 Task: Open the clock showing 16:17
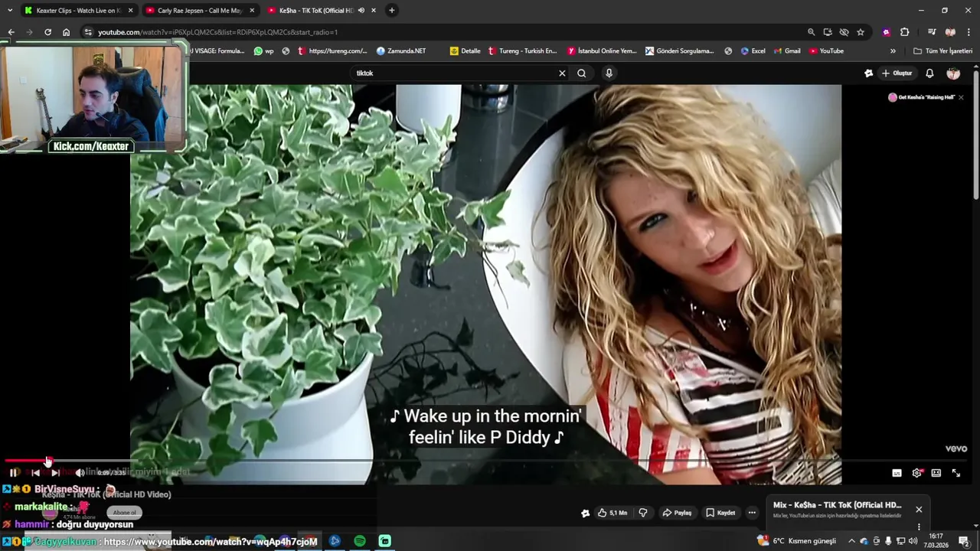pos(936,541)
